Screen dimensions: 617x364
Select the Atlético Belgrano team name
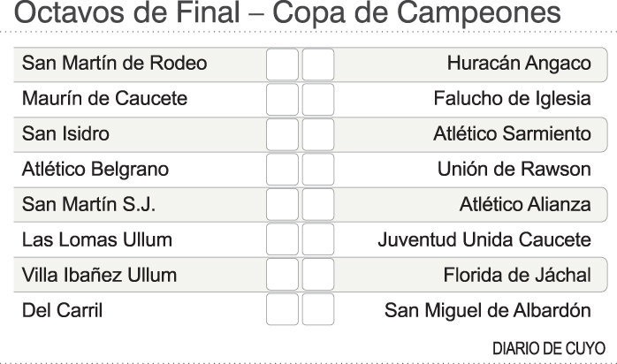(95, 169)
